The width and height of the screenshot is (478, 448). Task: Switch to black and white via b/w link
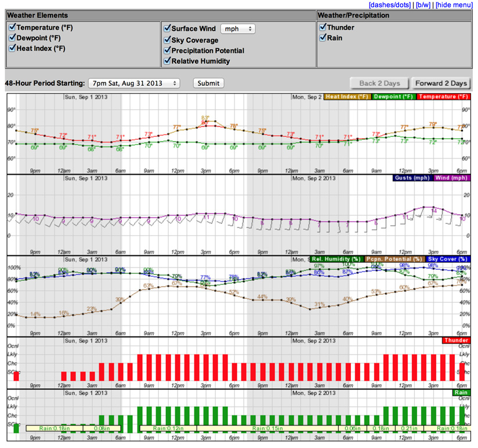[x=423, y=5]
